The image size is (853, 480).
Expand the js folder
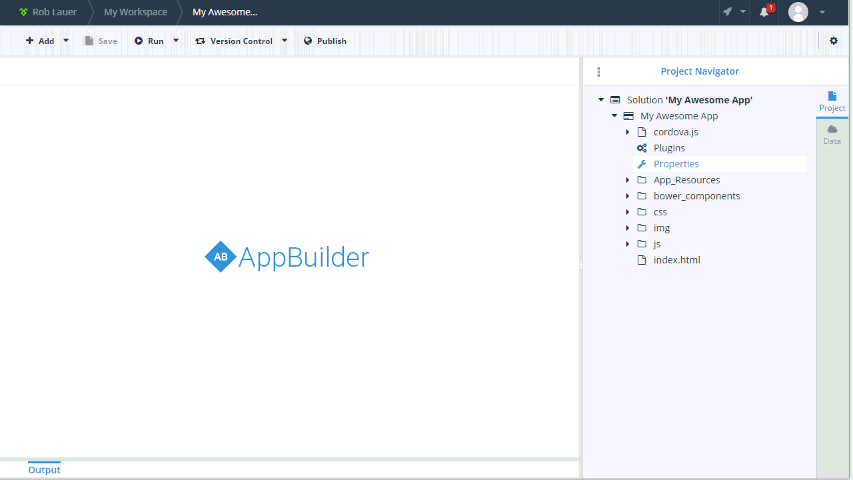click(x=627, y=244)
